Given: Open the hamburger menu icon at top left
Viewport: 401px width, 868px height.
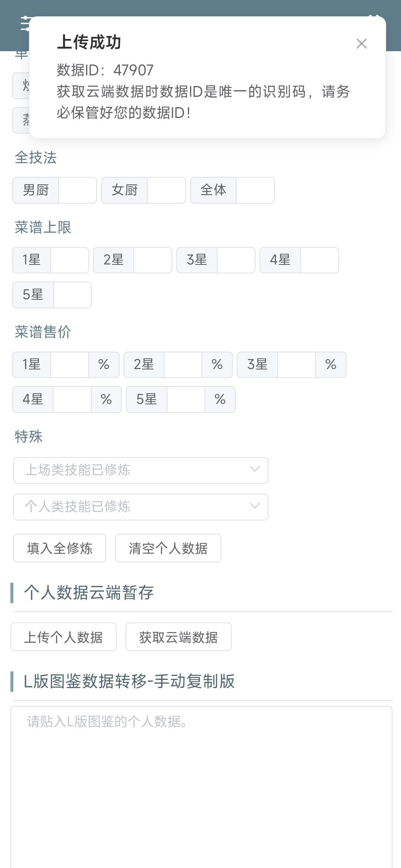Looking at the screenshot, I should click(25, 24).
